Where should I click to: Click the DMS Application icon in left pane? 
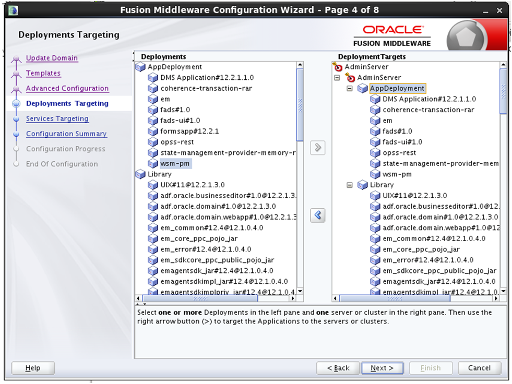[153, 77]
